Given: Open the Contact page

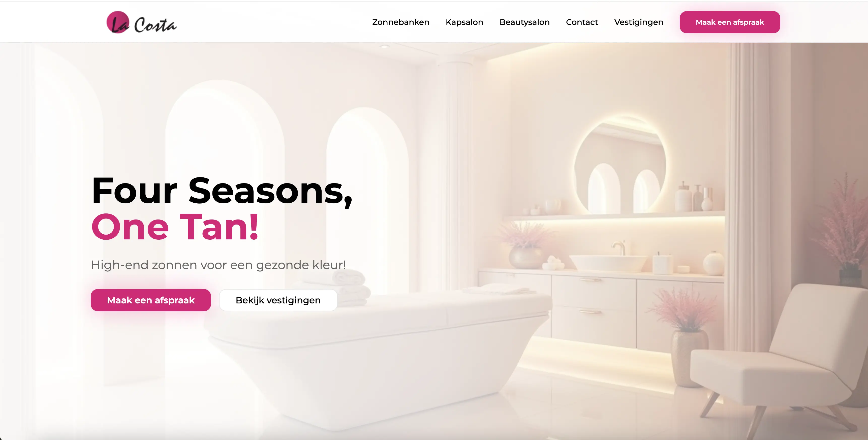Looking at the screenshot, I should tap(582, 22).
